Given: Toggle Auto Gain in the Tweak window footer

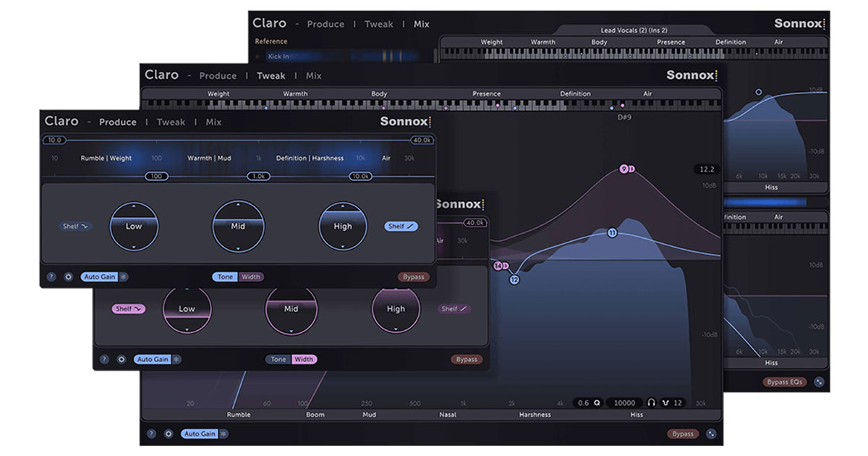Looking at the screenshot, I should click(200, 434).
